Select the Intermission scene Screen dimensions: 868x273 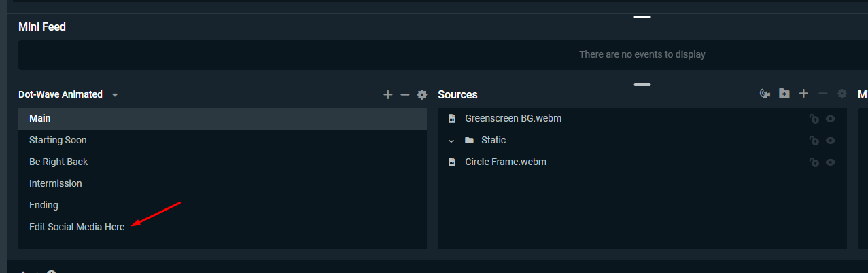tap(222, 183)
